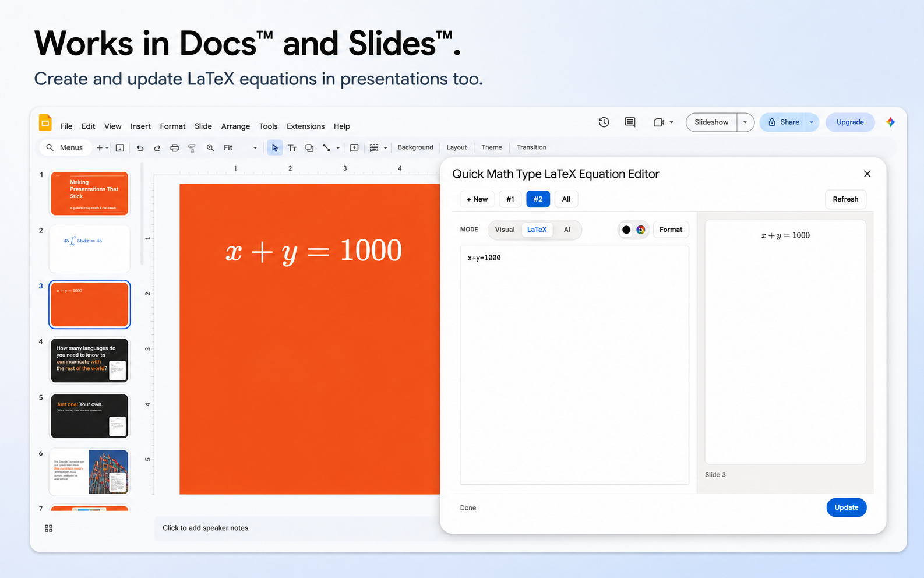This screenshot has width=924, height=578.
Task: Click the + New equation button
Action: (477, 199)
